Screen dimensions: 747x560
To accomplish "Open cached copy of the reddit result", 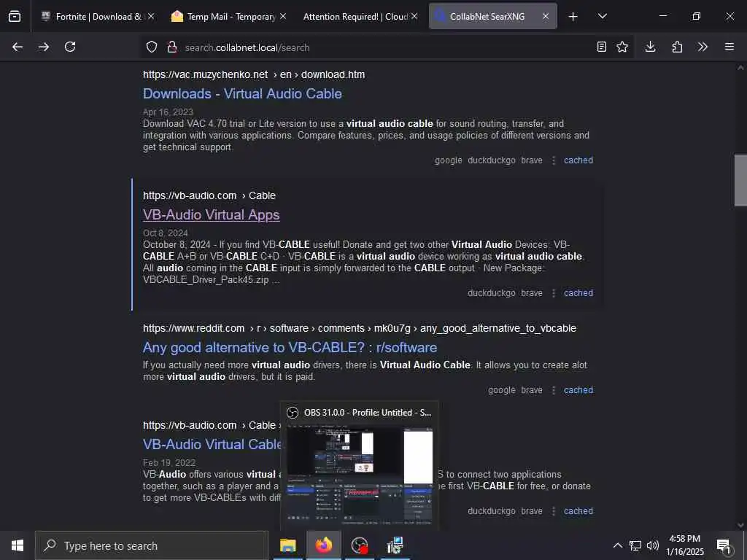I will (x=578, y=390).
